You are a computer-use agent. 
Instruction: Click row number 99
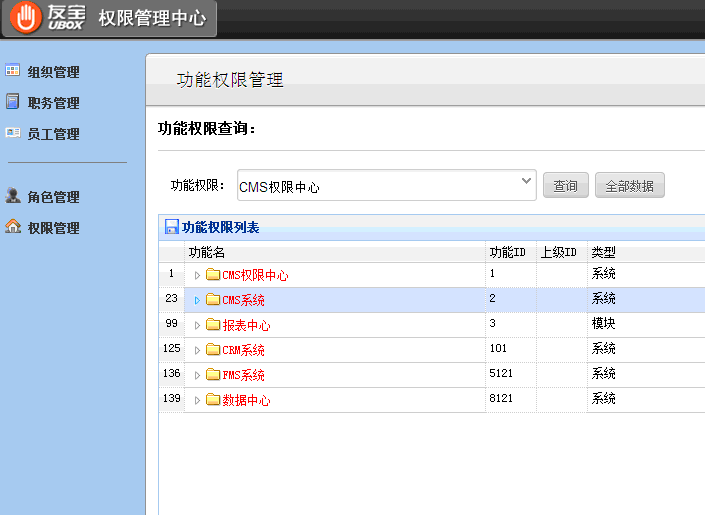[x=172, y=323]
